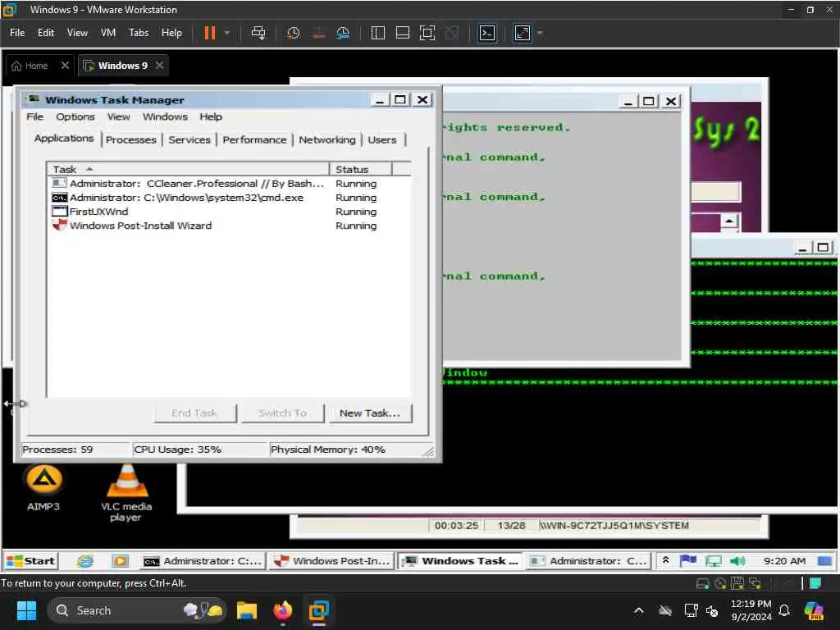Click the revert to snapshot icon
Screen dimensions: 840x630
click(x=318, y=33)
